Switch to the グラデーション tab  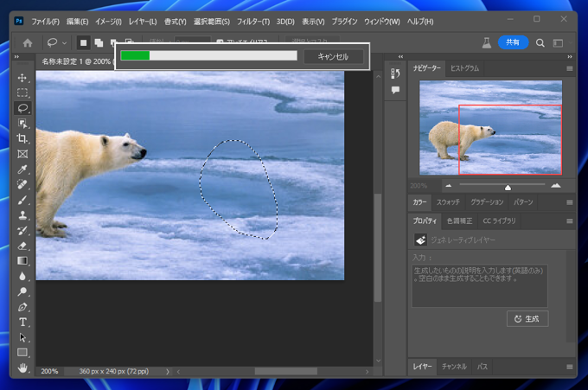point(487,202)
